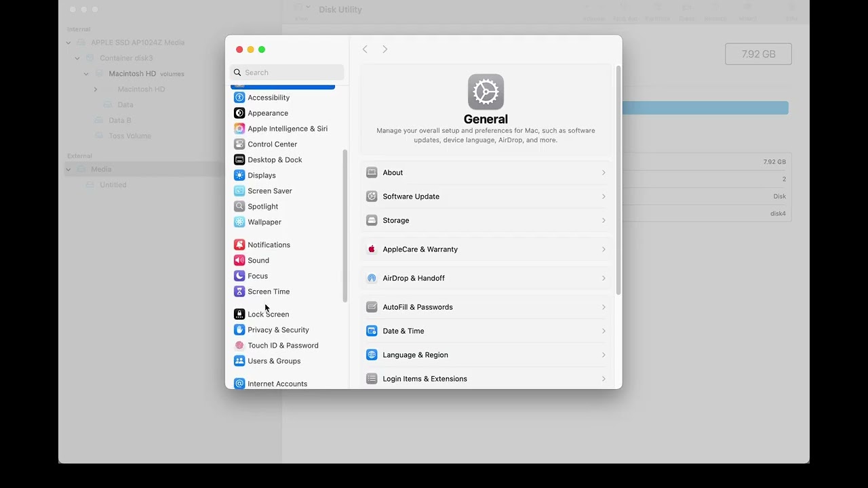The width and height of the screenshot is (868, 488).
Task: Collapse the APPLE SSD AP1024Z Media disclosure triangle
Action: [68, 43]
